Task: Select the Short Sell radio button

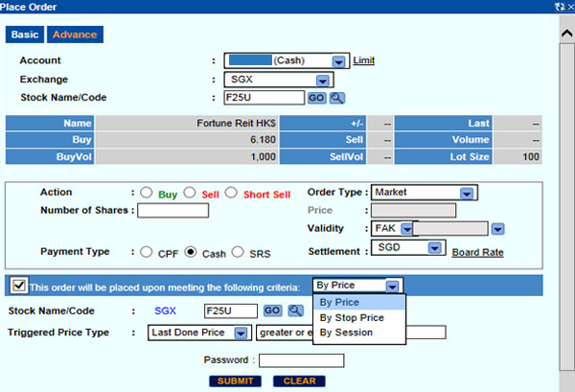Action: (231, 193)
